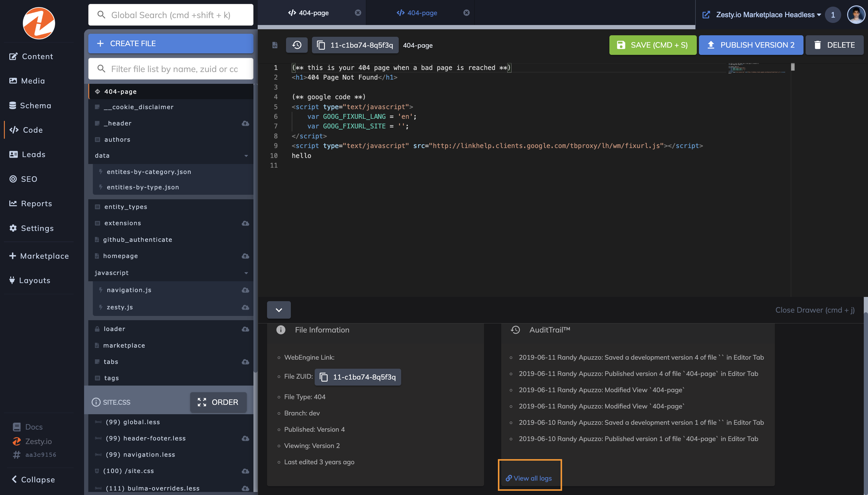Click the cloud publish icon for tabs

click(x=245, y=362)
